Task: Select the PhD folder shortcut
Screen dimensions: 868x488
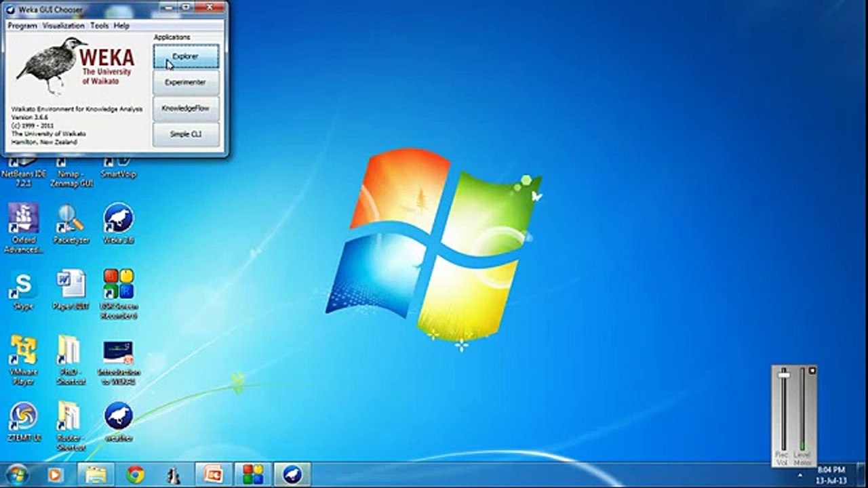Action: click(71, 360)
